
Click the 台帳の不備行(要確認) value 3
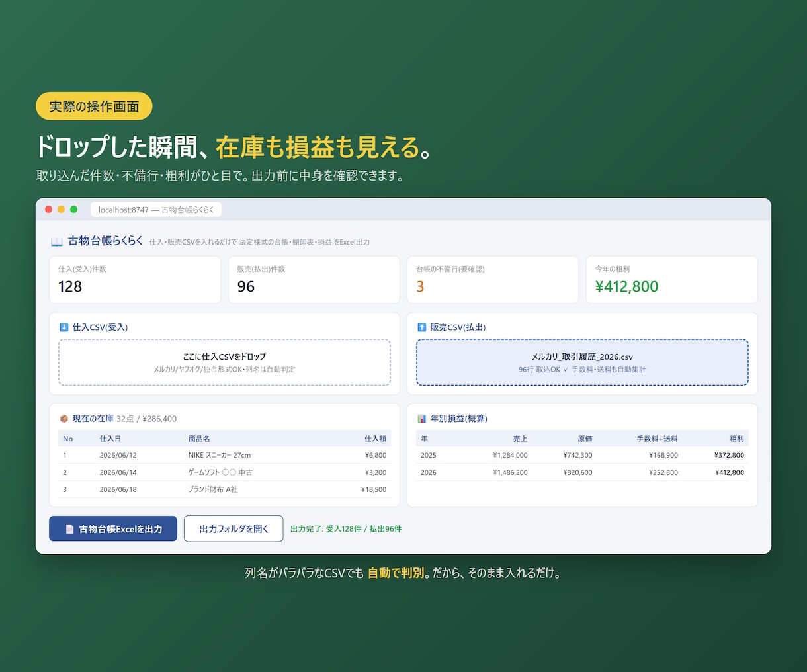point(420,286)
